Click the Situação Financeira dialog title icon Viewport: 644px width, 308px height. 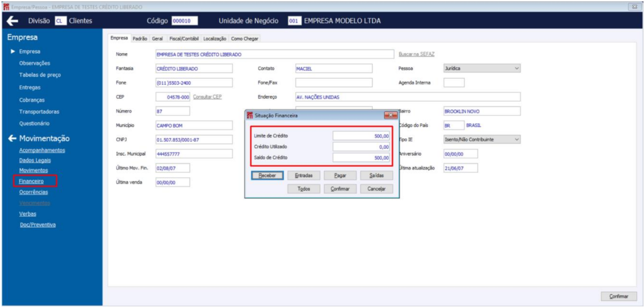[250, 115]
